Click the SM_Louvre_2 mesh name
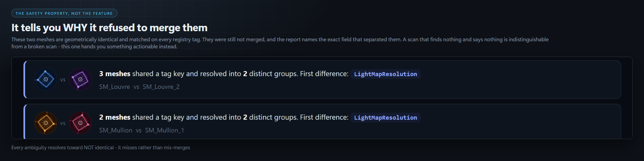 click(161, 87)
